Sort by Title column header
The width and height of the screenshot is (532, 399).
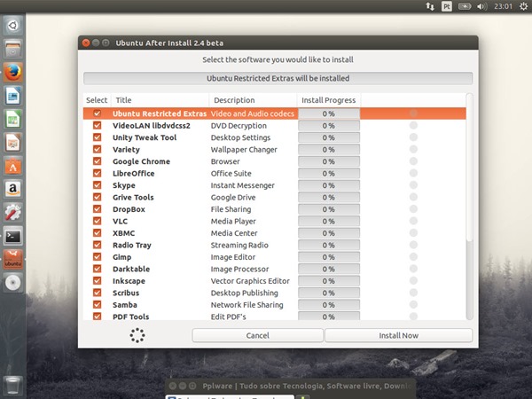pos(160,100)
